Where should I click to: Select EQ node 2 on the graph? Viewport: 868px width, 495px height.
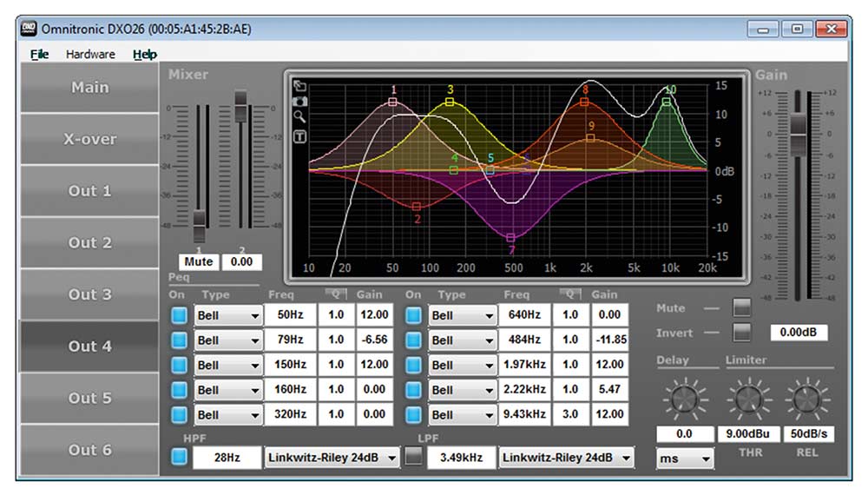point(417,207)
